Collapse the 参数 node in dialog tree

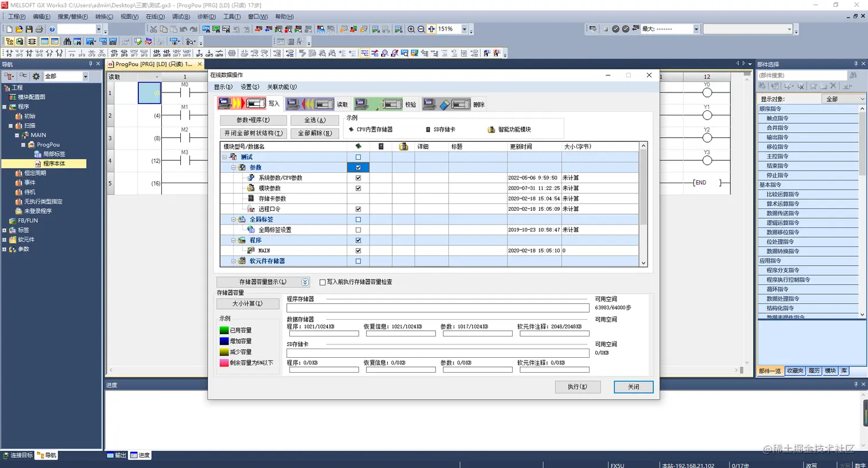pos(234,168)
